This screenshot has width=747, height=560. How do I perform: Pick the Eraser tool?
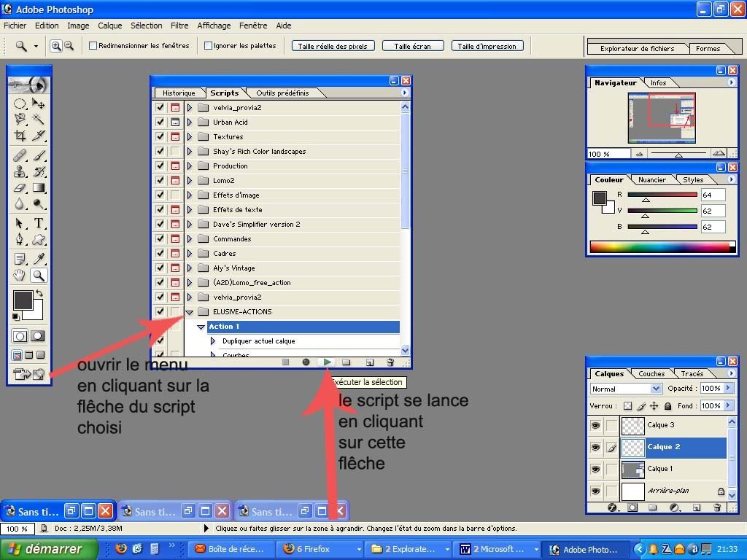pyautogui.click(x=20, y=187)
